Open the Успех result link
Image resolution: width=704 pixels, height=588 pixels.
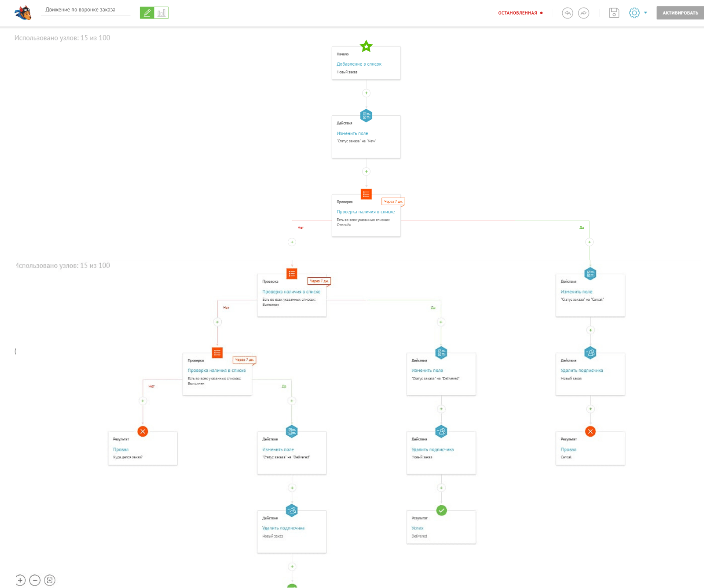418,528
